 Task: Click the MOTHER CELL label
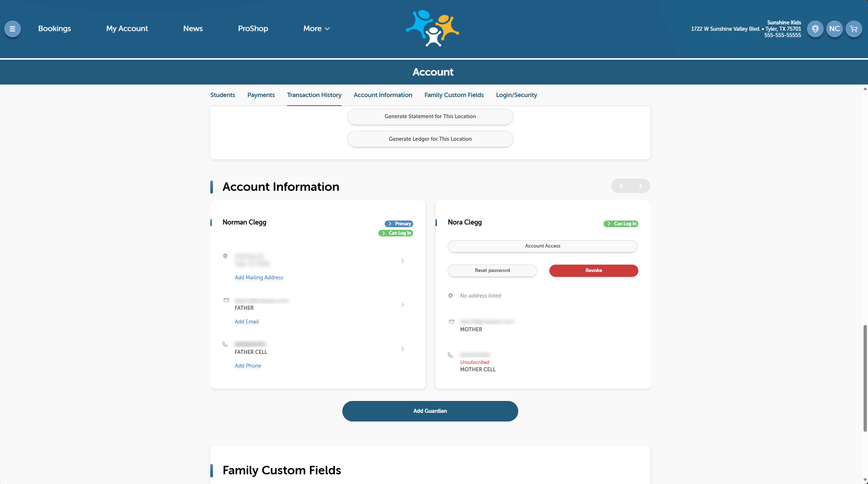tap(478, 369)
